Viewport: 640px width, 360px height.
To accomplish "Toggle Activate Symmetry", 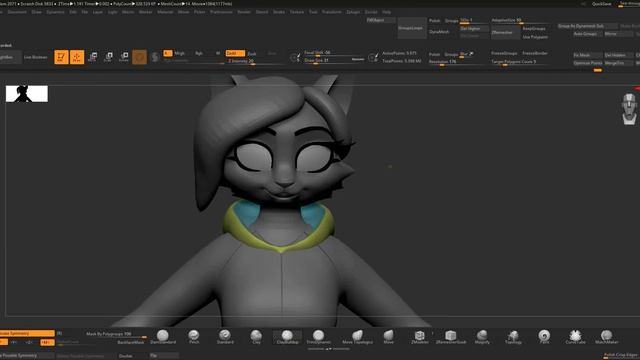I will [27, 333].
